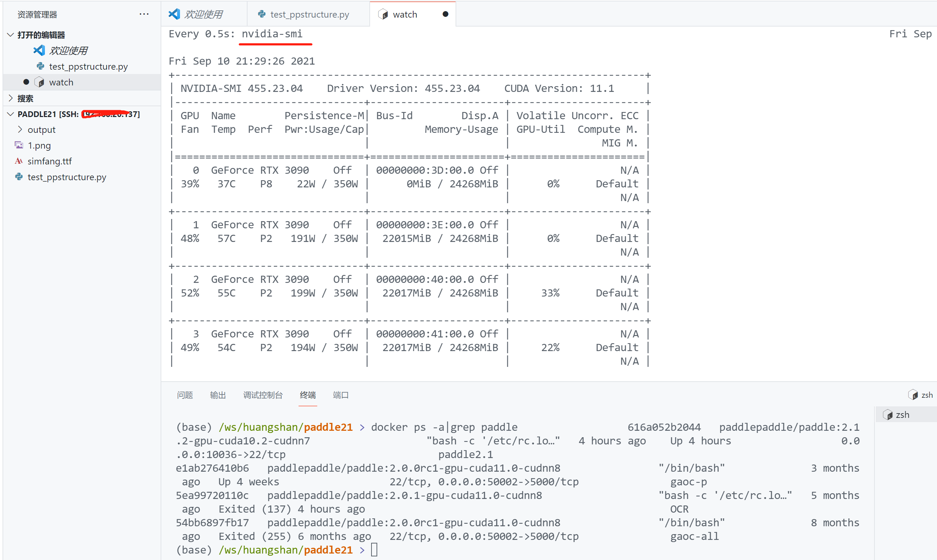Close the watch tab via its dot
937x560 pixels.
[445, 14]
